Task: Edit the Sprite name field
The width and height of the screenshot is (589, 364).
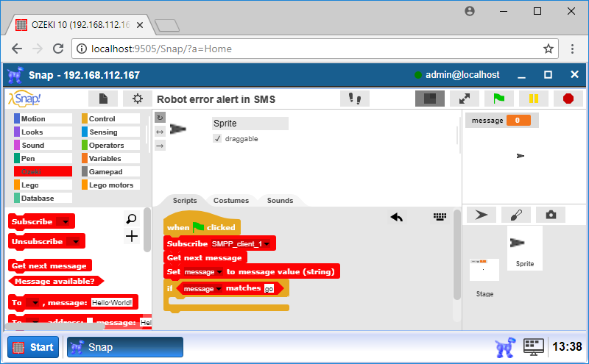Action: click(x=250, y=124)
